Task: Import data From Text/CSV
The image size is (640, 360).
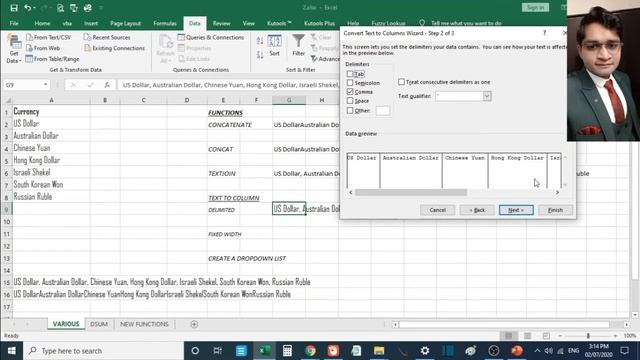Action: coord(49,37)
